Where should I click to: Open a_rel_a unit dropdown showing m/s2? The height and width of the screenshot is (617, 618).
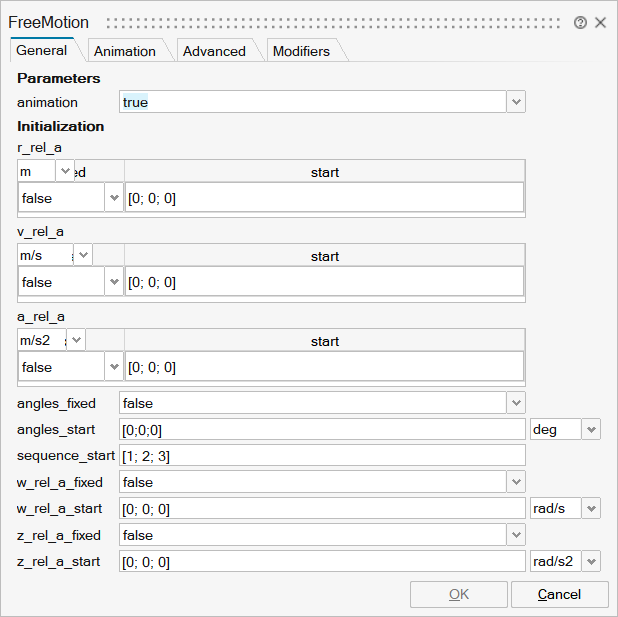[77, 341]
